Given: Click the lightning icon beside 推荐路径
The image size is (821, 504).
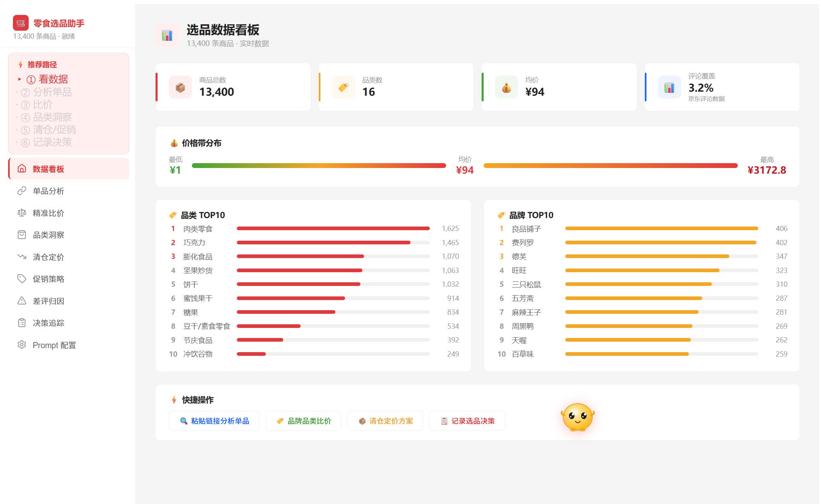Looking at the screenshot, I should coord(21,65).
